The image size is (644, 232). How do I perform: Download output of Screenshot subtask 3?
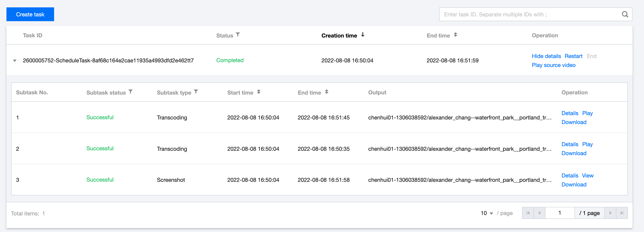(574, 185)
